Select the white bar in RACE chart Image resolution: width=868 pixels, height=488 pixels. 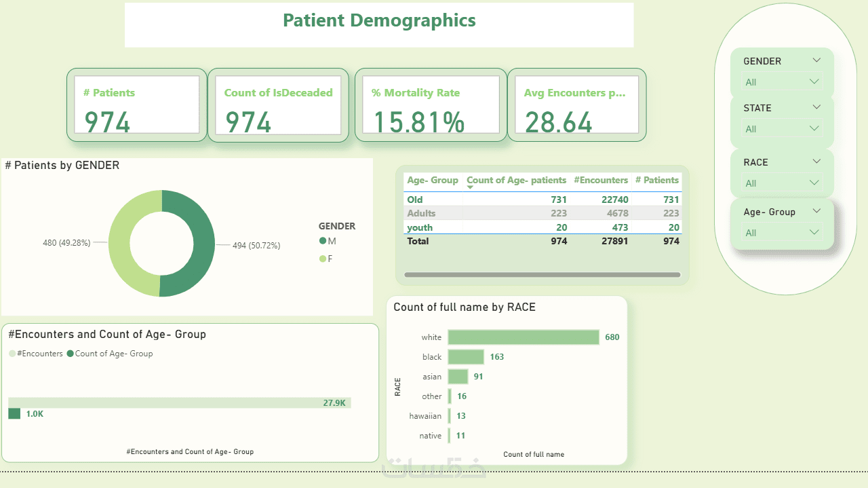point(524,337)
